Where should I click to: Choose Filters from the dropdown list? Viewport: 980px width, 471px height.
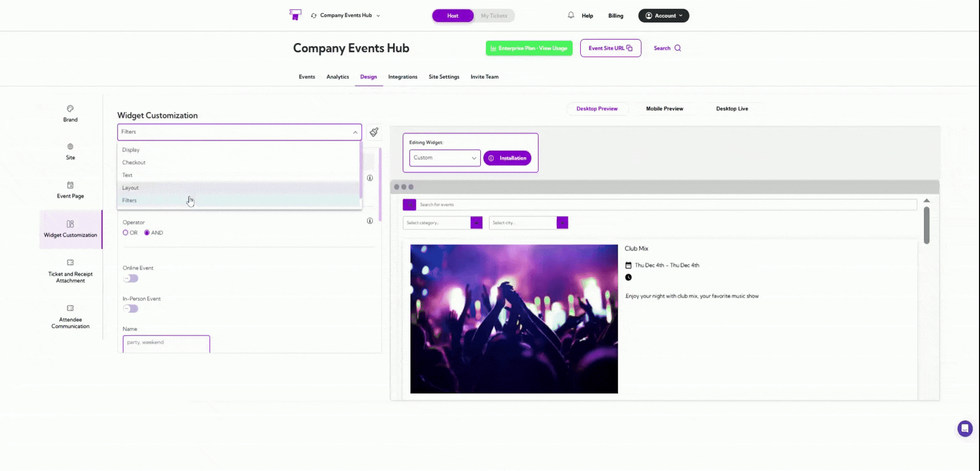pyautogui.click(x=238, y=200)
